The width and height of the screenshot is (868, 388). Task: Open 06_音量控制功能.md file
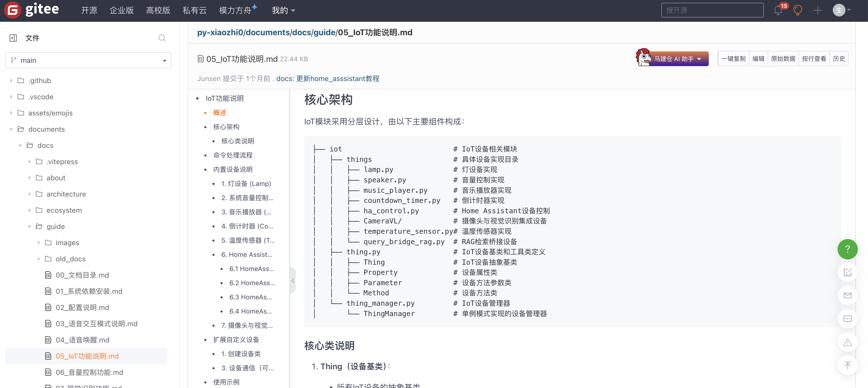[x=89, y=372]
